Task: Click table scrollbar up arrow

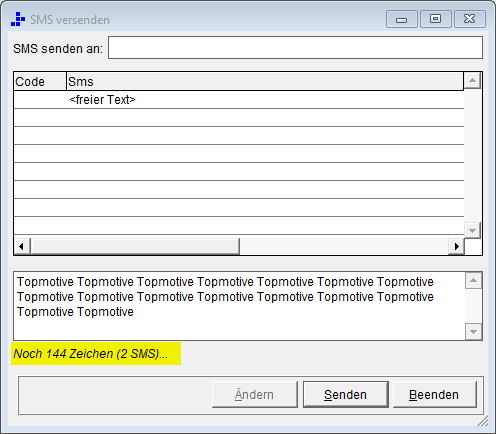Action: (x=472, y=80)
